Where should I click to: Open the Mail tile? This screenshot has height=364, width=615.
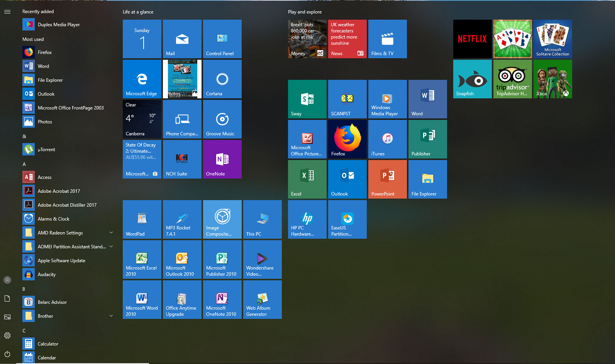coord(182,39)
